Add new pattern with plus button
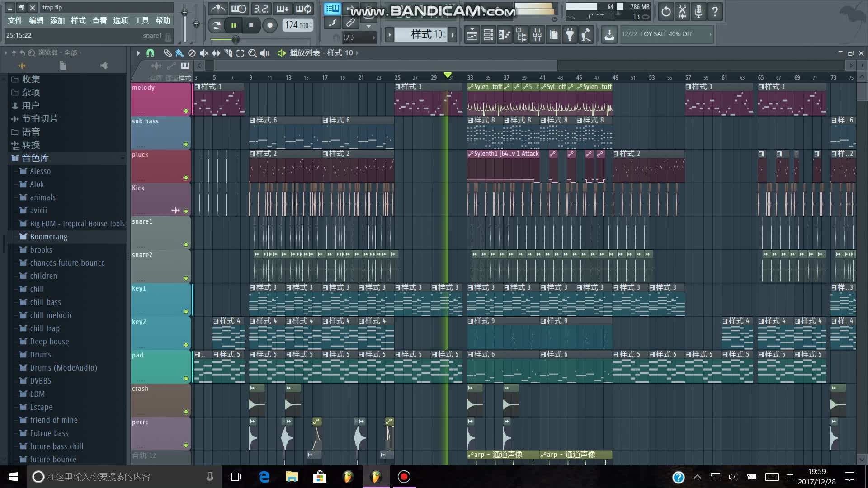 [x=452, y=35]
